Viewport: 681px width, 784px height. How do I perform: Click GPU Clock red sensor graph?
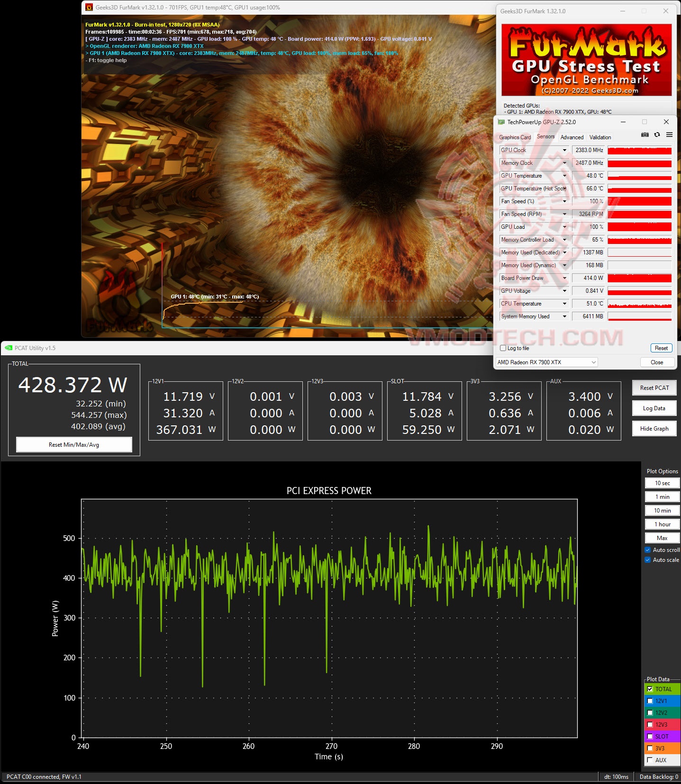point(639,150)
